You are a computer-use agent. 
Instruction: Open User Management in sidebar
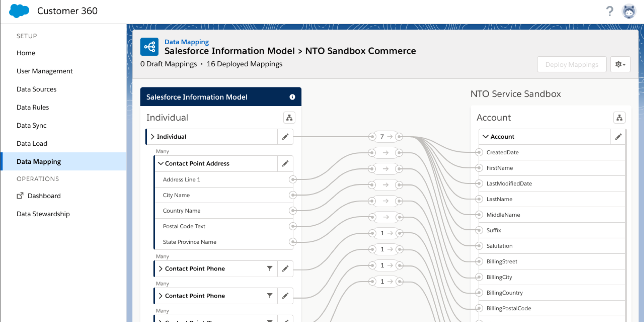(45, 71)
